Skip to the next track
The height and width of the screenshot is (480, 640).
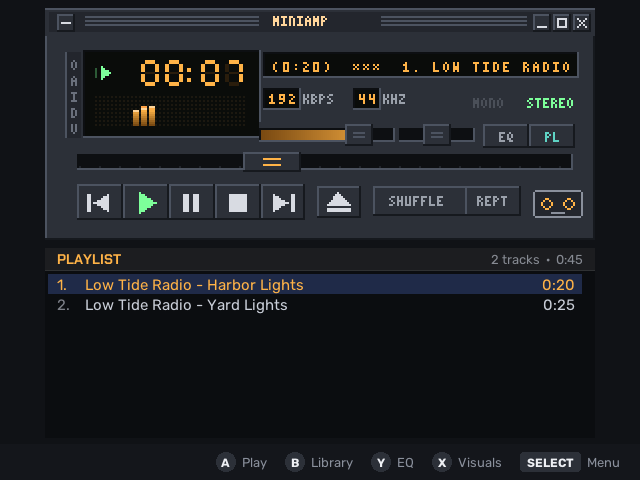(x=283, y=202)
